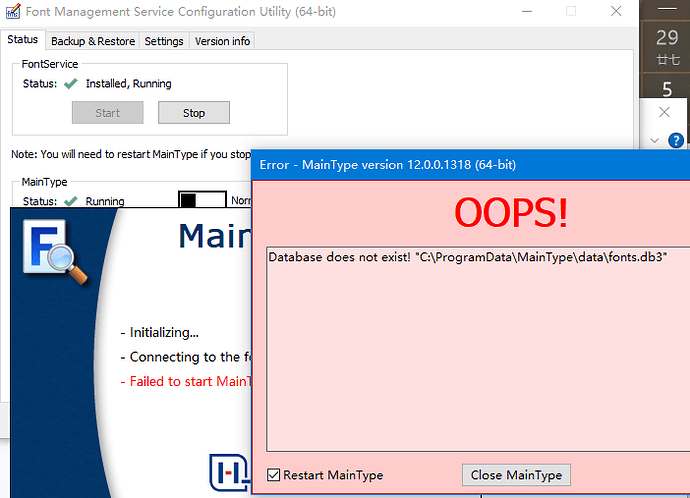Uncheck the Restart MainType checkbox
The height and width of the screenshot is (498, 690).
(x=273, y=475)
